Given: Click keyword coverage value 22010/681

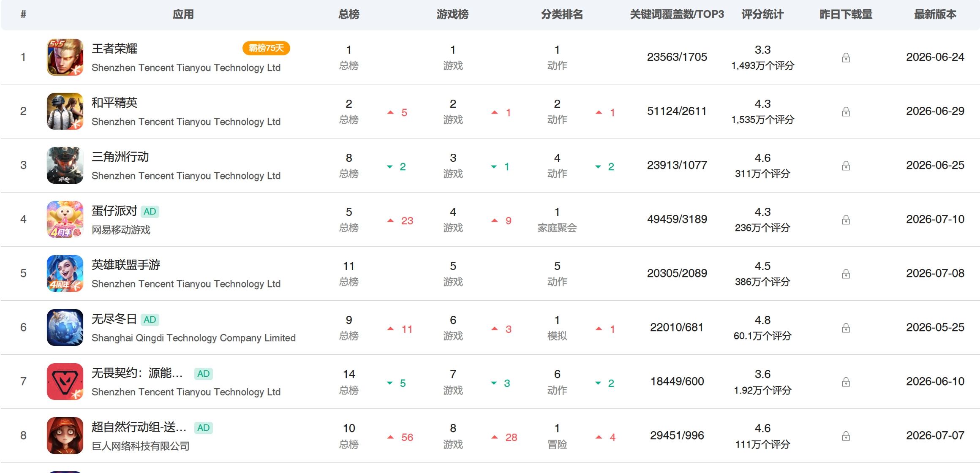Looking at the screenshot, I should 677,327.
